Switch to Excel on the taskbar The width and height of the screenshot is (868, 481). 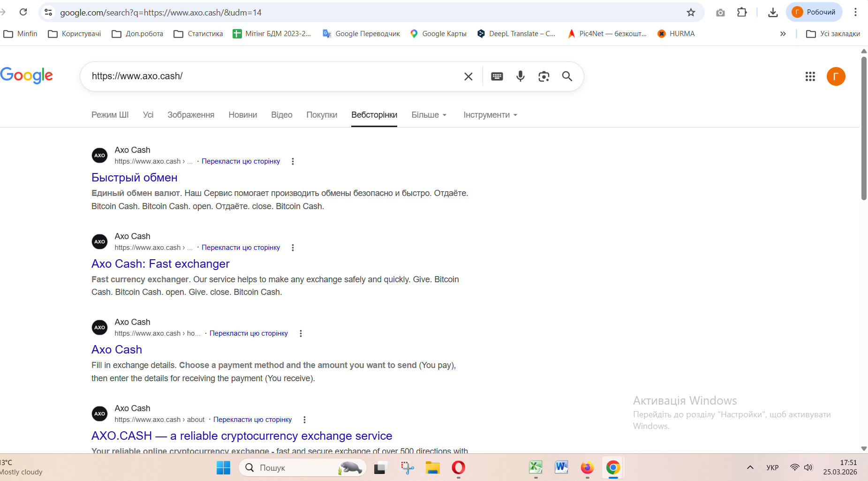pyautogui.click(x=536, y=467)
